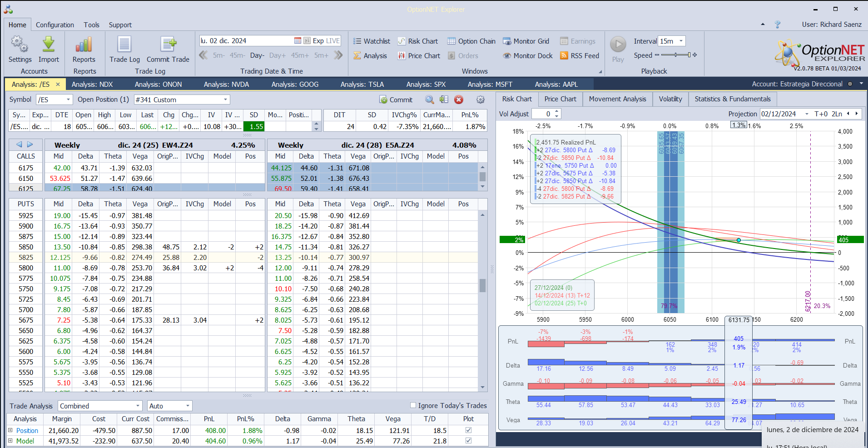Click the Commit button
This screenshot has width=868, height=448.
point(396,100)
